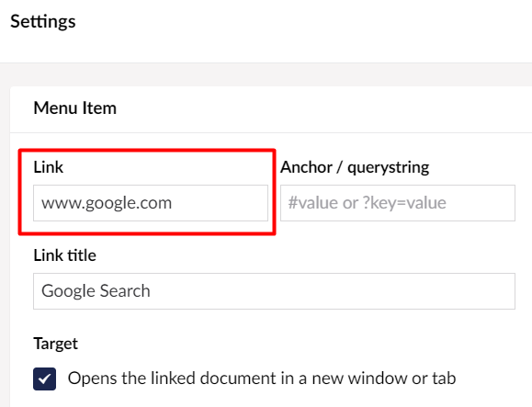This screenshot has height=407, width=532.
Task: Focus the Anchor / querystring input
Action: pyautogui.click(x=398, y=203)
